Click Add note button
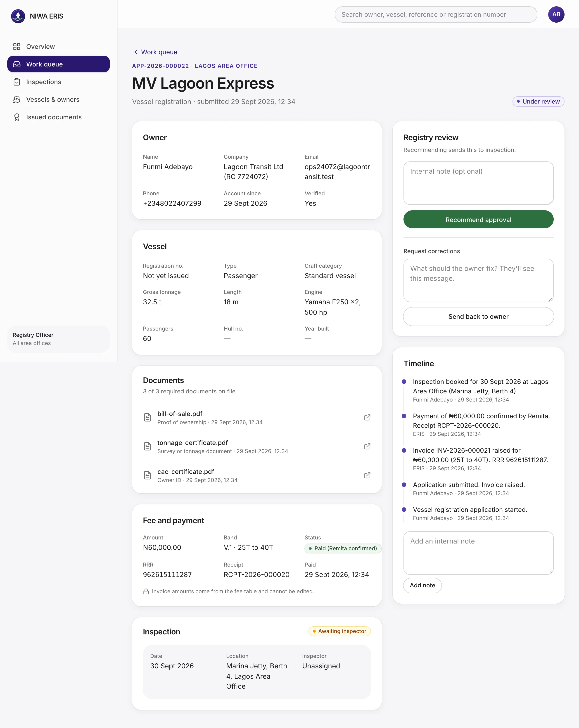Viewport: 579px width, 728px height. (422, 585)
